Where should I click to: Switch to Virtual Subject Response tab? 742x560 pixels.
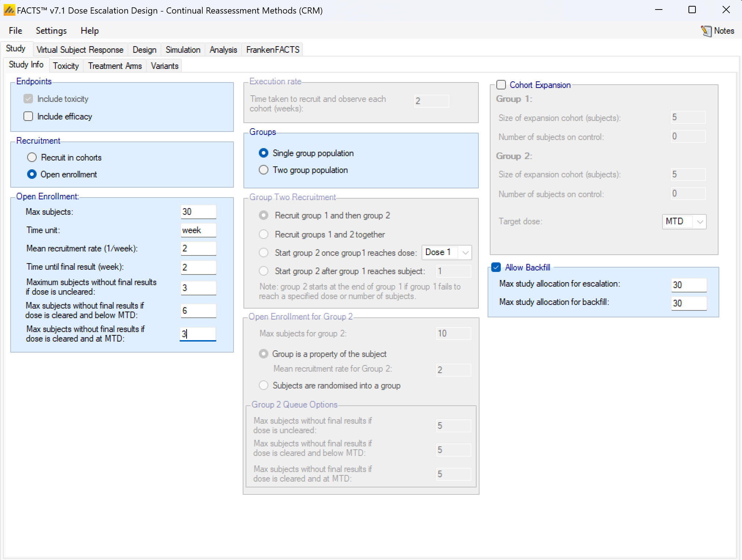coord(80,50)
